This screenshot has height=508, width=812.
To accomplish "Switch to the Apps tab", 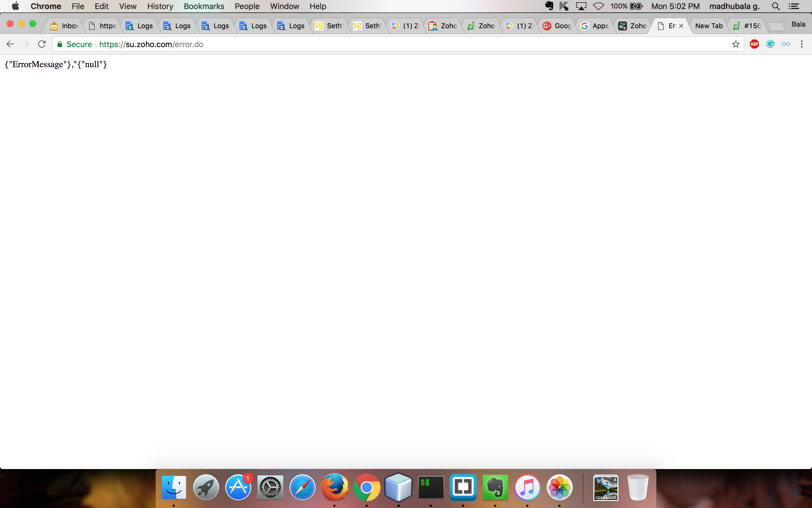I will pos(595,26).
